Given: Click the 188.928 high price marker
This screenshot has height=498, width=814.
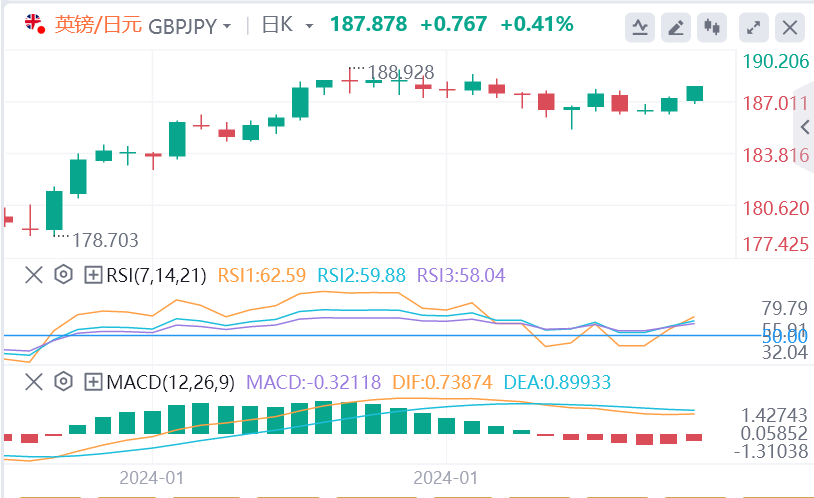Looking at the screenshot, I should coord(400,73).
